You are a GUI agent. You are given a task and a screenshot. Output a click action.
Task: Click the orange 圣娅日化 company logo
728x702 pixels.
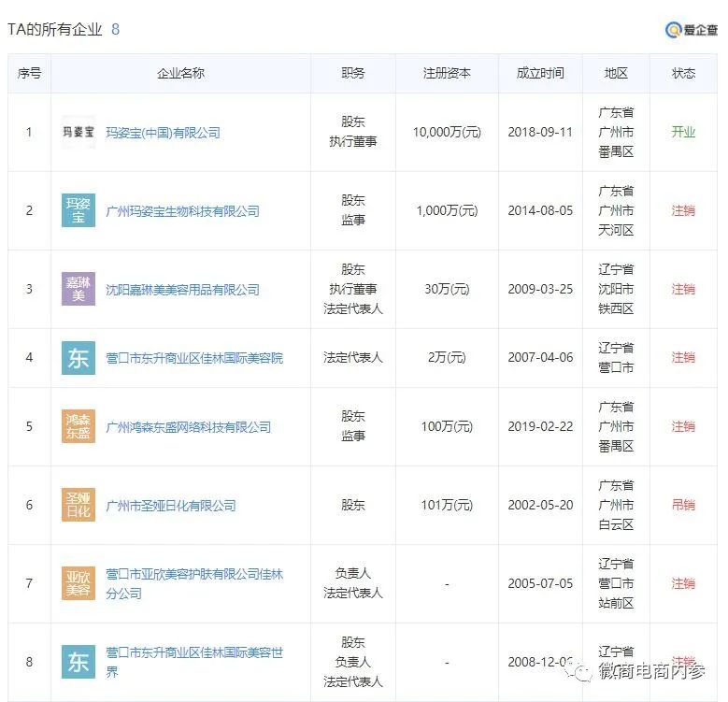(x=79, y=505)
